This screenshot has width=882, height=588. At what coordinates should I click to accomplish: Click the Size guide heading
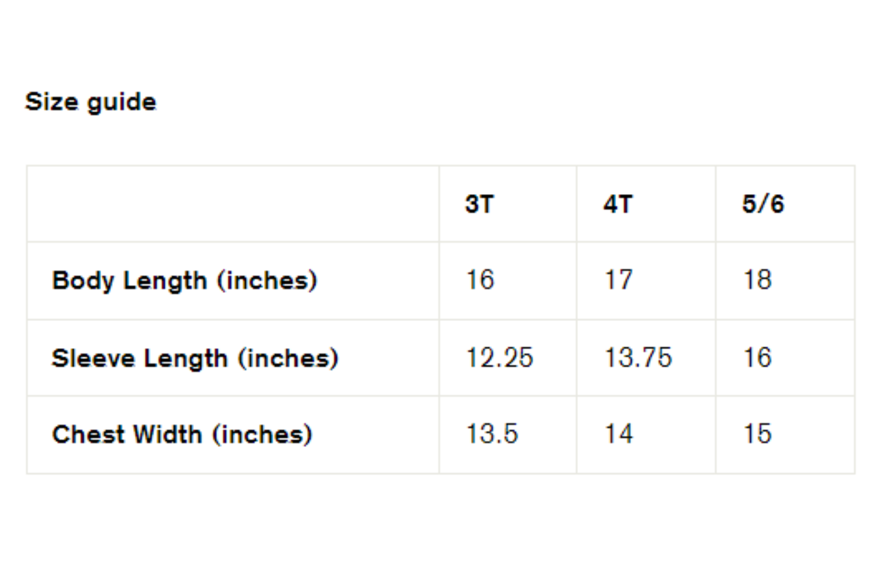pyautogui.click(x=91, y=102)
